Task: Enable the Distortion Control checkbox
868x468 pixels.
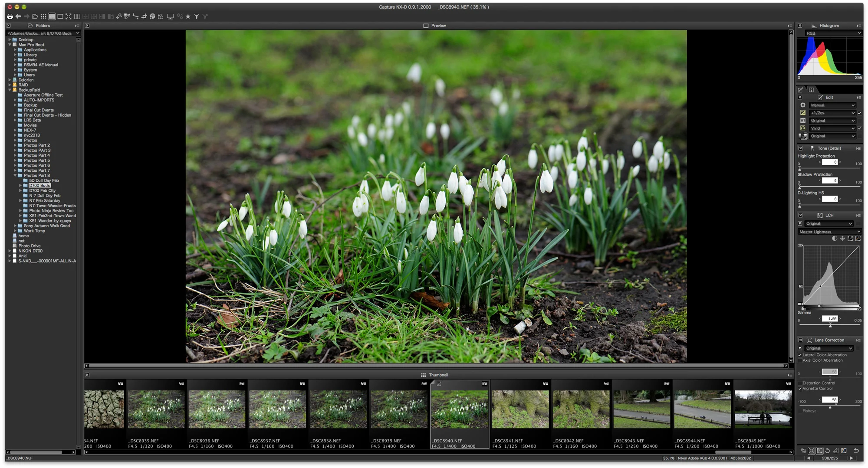Action: coord(801,383)
